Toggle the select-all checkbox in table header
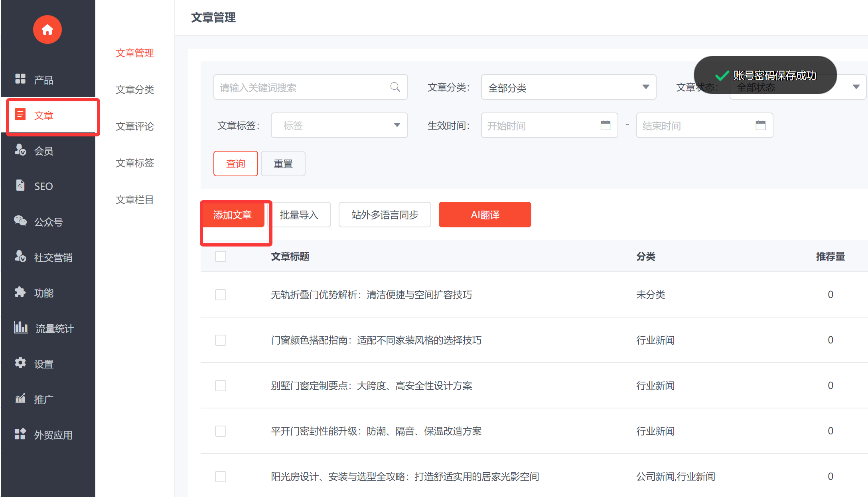868x497 pixels. [221, 256]
